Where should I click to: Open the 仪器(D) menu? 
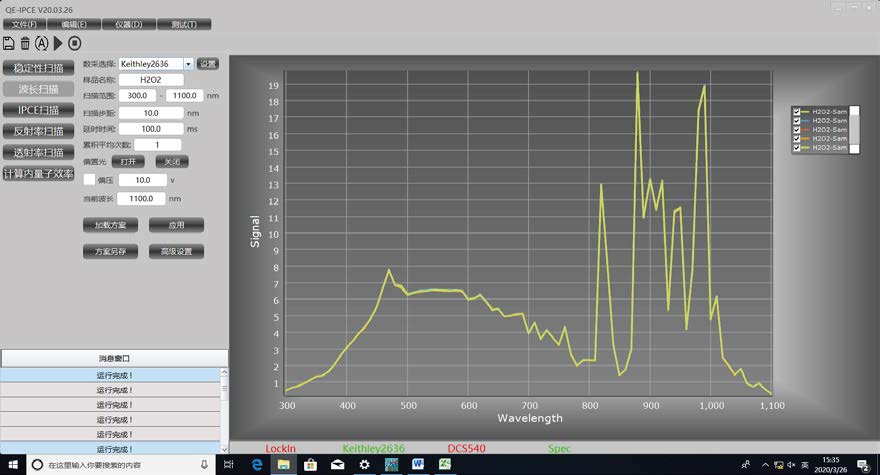[x=129, y=23]
